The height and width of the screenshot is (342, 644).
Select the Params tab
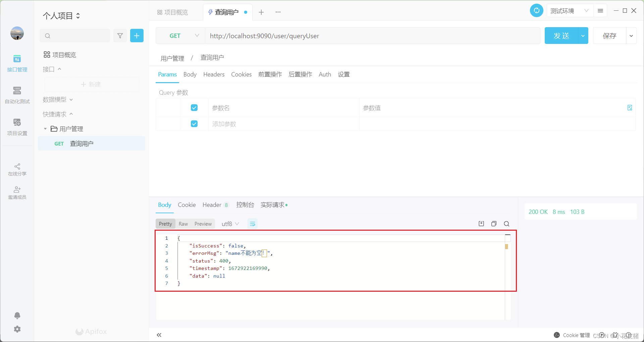[167, 74]
